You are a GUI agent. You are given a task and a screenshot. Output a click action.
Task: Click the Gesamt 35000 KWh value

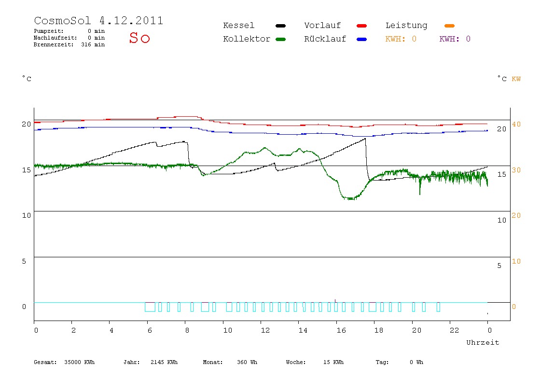(80, 362)
